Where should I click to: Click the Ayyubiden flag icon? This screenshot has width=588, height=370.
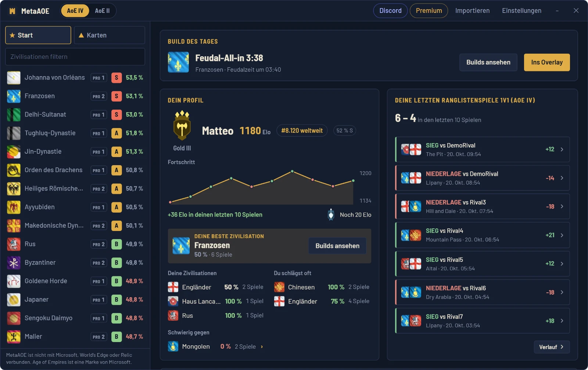(x=14, y=207)
